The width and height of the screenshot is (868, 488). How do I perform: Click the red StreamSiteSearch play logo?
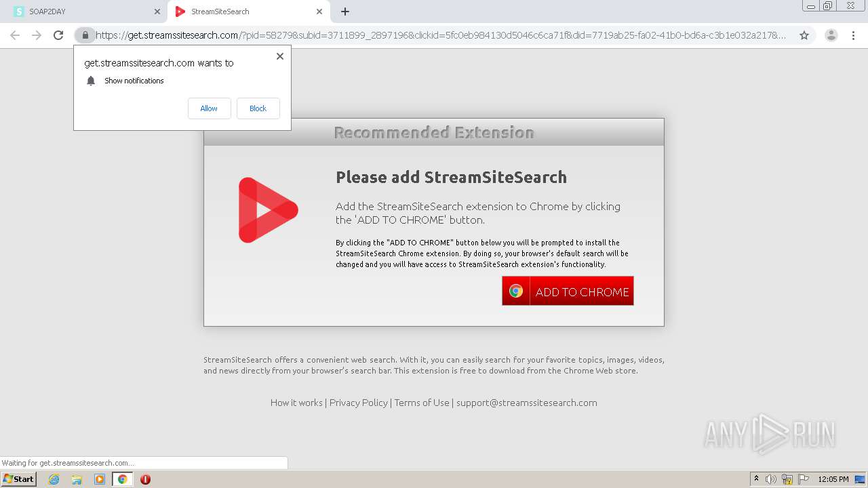point(268,210)
